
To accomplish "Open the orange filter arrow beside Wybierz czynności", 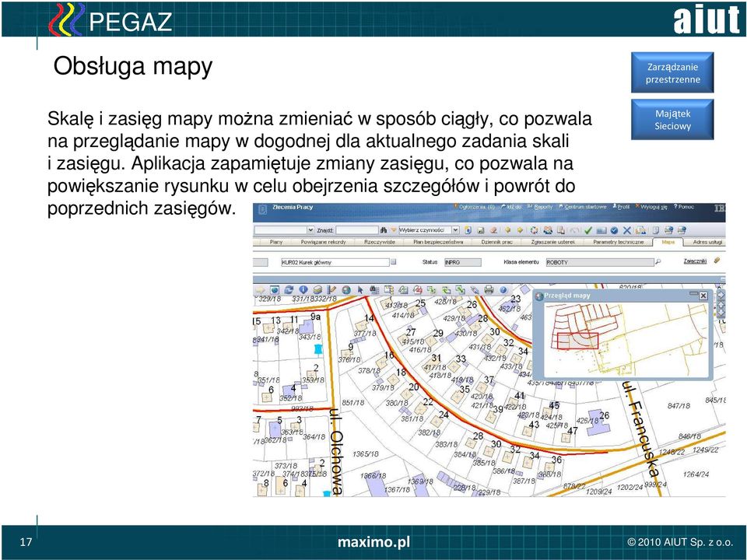I will [x=394, y=230].
